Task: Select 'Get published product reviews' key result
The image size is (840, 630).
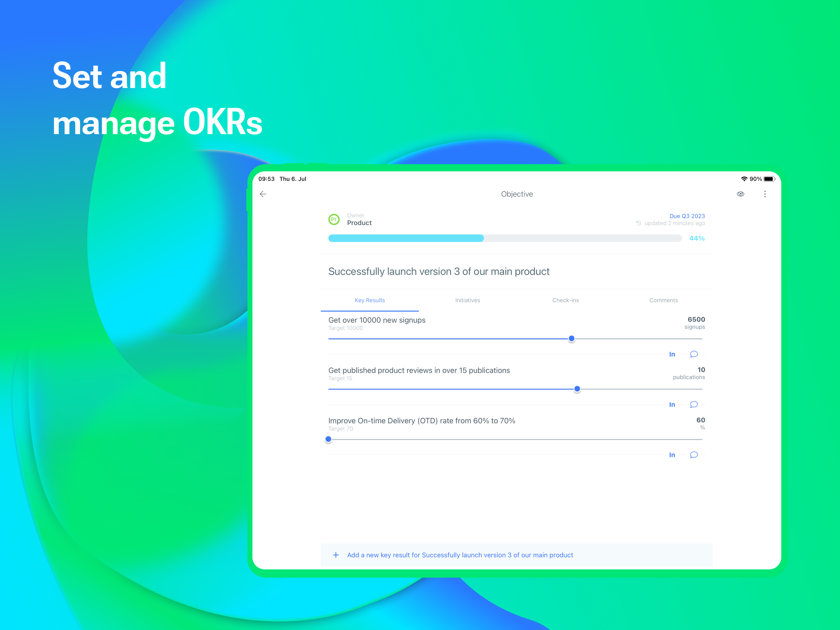Action: 419,370
